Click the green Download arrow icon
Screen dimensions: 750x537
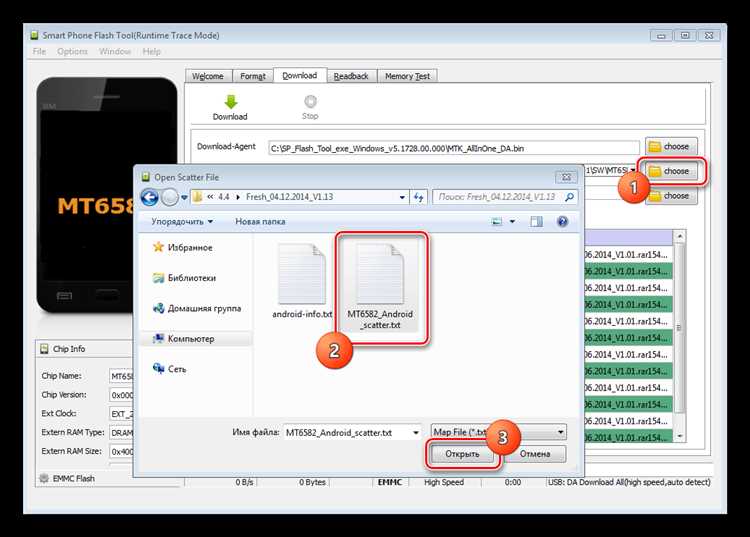(x=229, y=101)
